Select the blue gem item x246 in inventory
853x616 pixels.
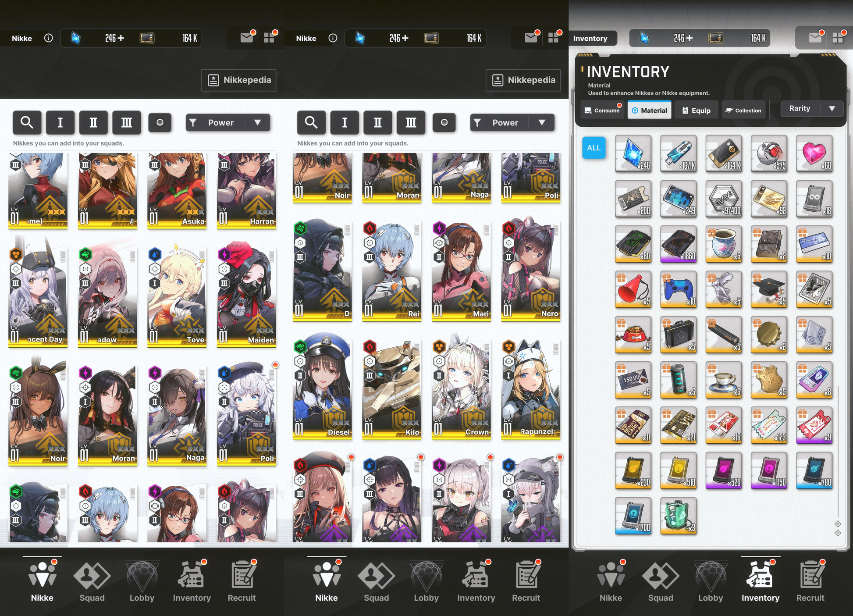coord(633,153)
